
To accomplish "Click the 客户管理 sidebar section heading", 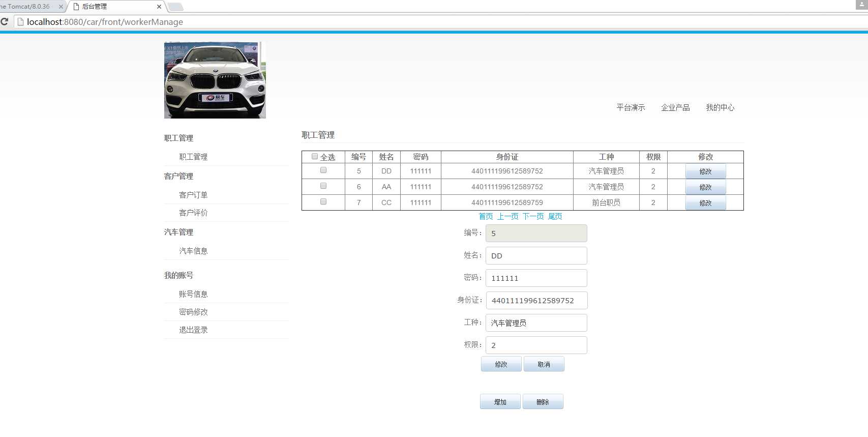I will coord(178,176).
